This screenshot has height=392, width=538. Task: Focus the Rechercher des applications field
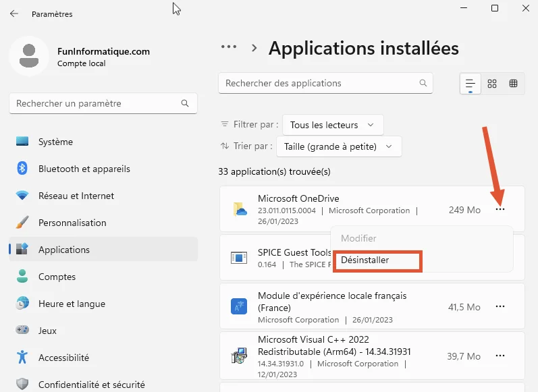pyautogui.click(x=317, y=84)
